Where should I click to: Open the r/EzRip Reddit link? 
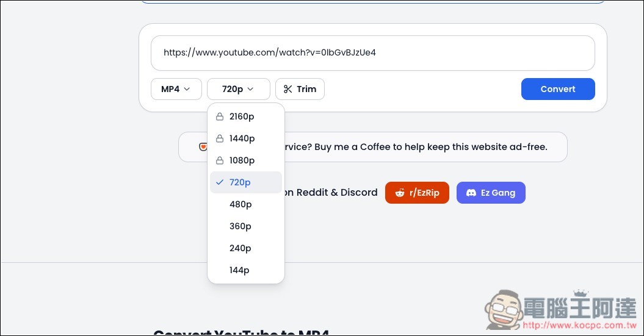[417, 193]
